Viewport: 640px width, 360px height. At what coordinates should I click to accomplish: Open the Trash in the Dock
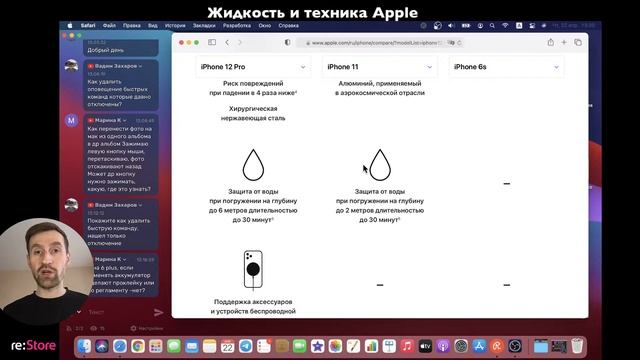[577, 346]
